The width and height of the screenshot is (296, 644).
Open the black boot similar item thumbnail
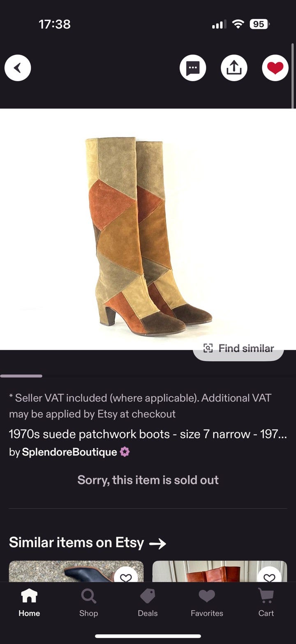[x=76, y=571]
